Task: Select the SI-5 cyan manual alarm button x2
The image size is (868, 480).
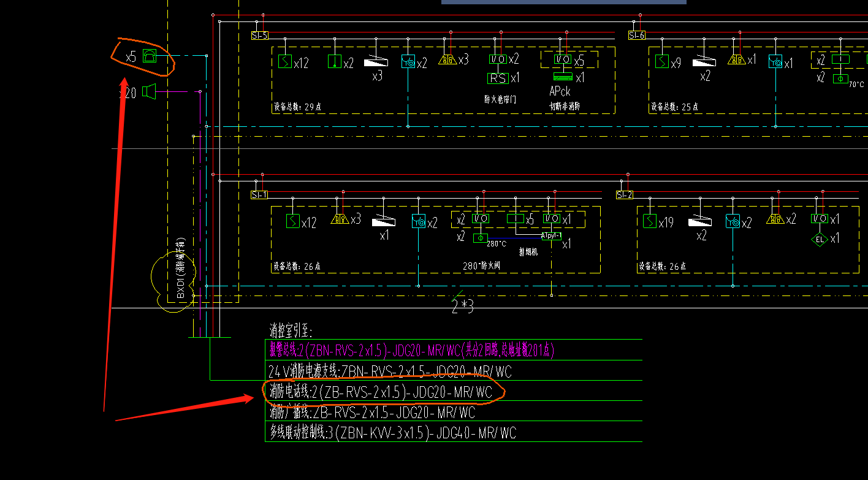Action: point(408,61)
